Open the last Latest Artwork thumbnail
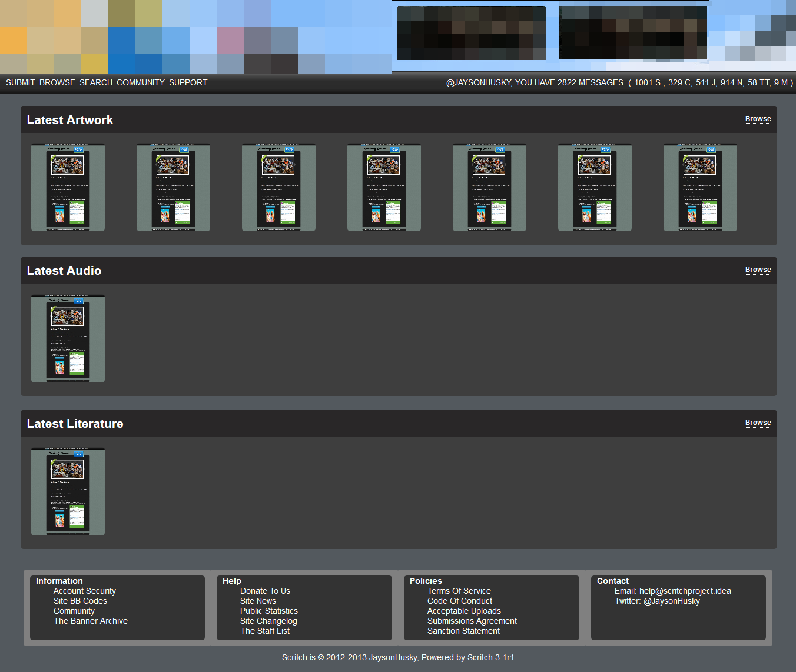 point(700,188)
